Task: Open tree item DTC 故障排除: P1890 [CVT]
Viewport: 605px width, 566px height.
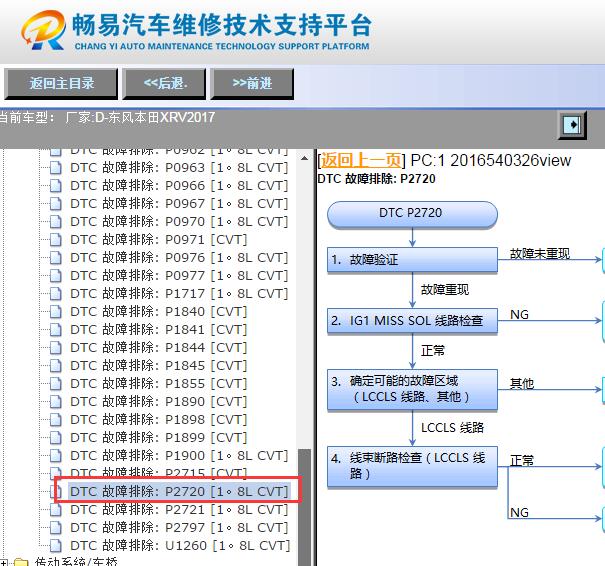Action: pos(158,402)
